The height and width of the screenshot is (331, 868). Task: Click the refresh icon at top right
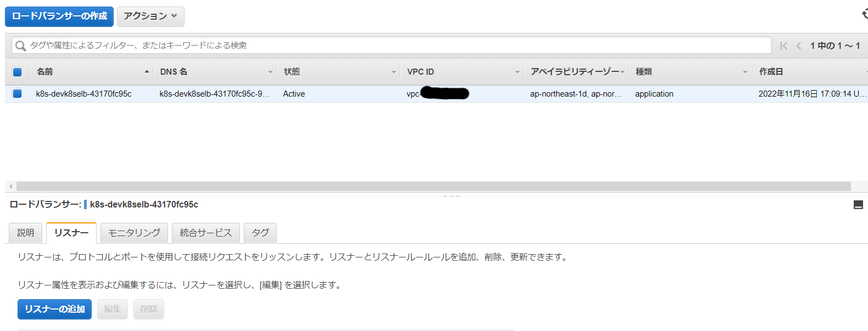point(864,14)
